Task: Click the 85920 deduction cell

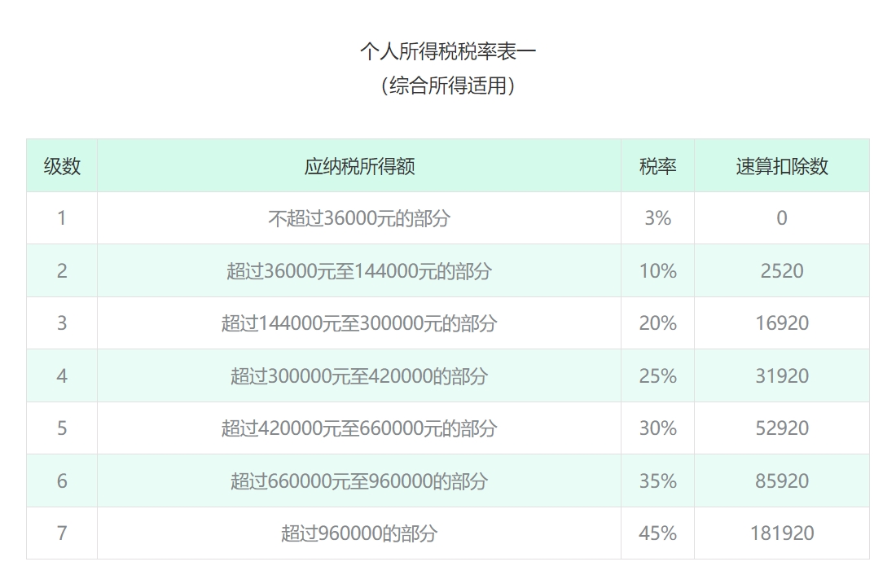Action: point(782,481)
